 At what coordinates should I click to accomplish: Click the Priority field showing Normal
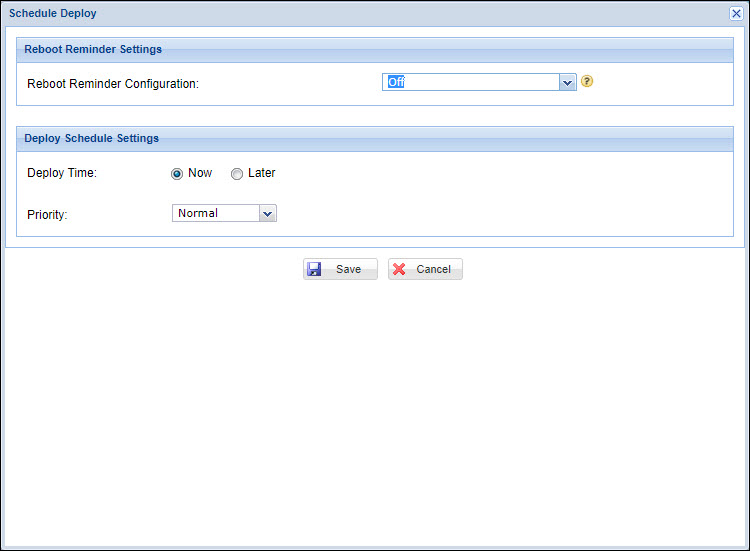214,213
